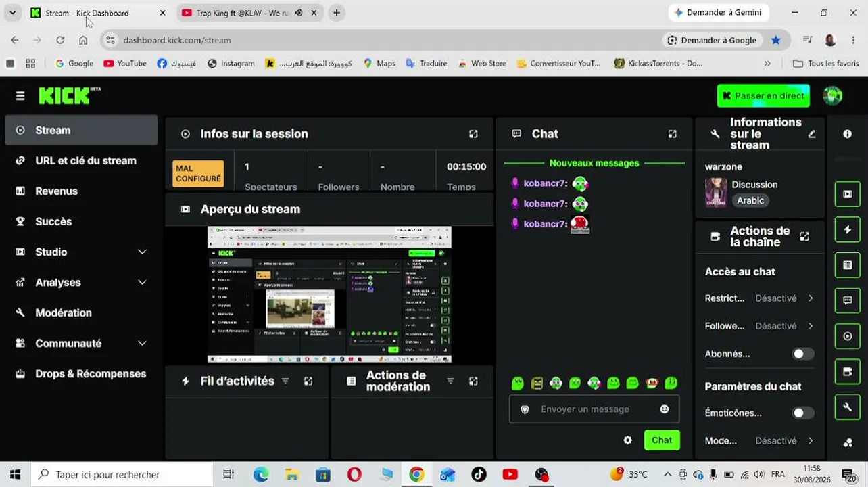Open Microsoft Edge from the taskbar
The image size is (868, 487).
tap(261, 475)
